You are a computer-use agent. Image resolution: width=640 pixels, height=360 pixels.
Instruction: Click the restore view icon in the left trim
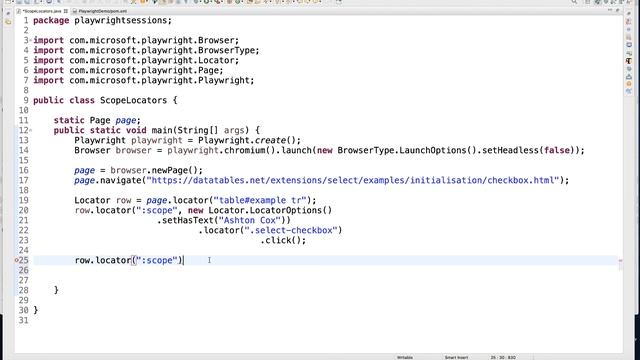point(8,13)
